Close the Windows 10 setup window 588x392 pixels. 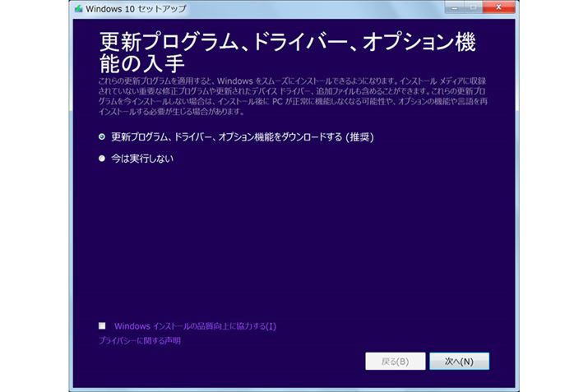[x=498, y=7]
